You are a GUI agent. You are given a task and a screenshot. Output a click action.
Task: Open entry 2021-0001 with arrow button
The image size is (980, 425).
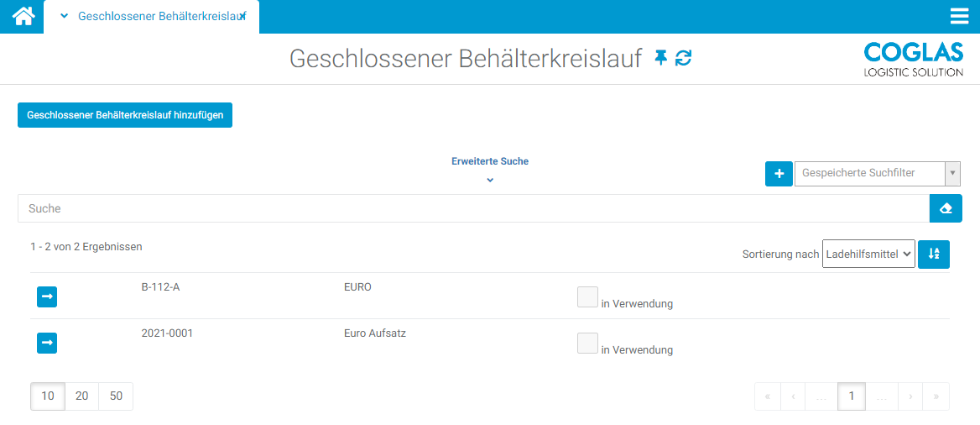(x=47, y=343)
